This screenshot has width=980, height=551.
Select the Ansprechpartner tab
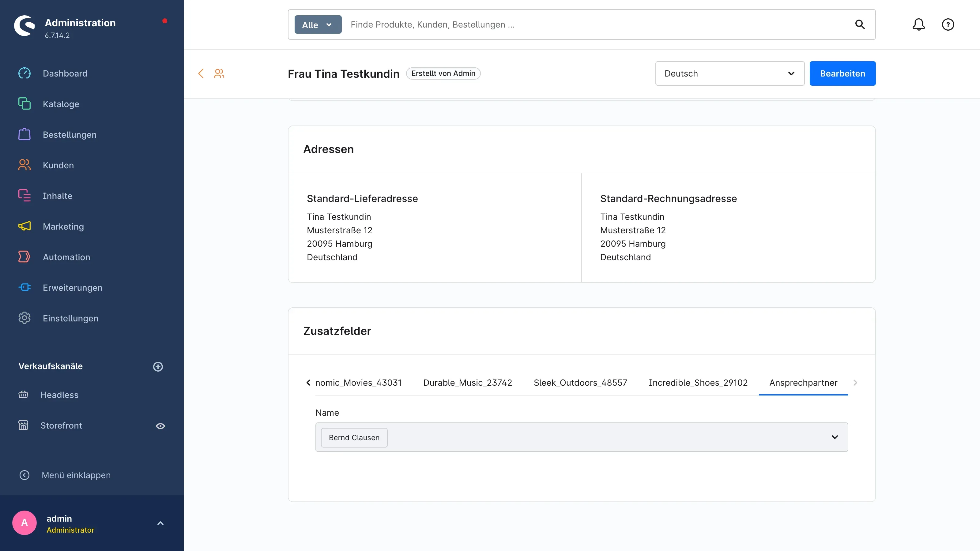click(803, 383)
